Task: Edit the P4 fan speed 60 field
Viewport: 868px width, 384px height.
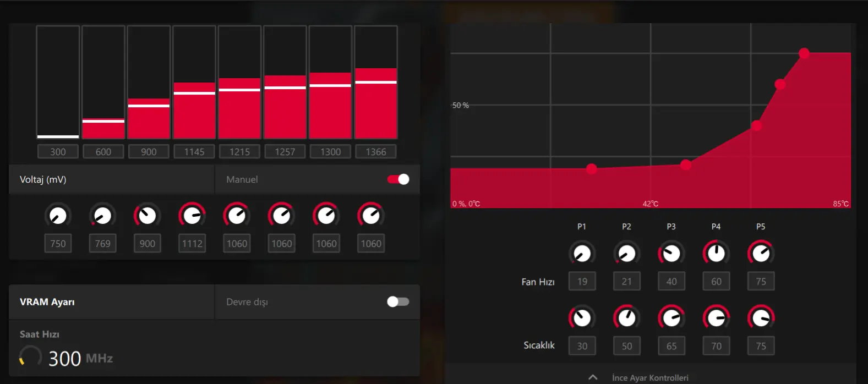Action: click(716, 281)
